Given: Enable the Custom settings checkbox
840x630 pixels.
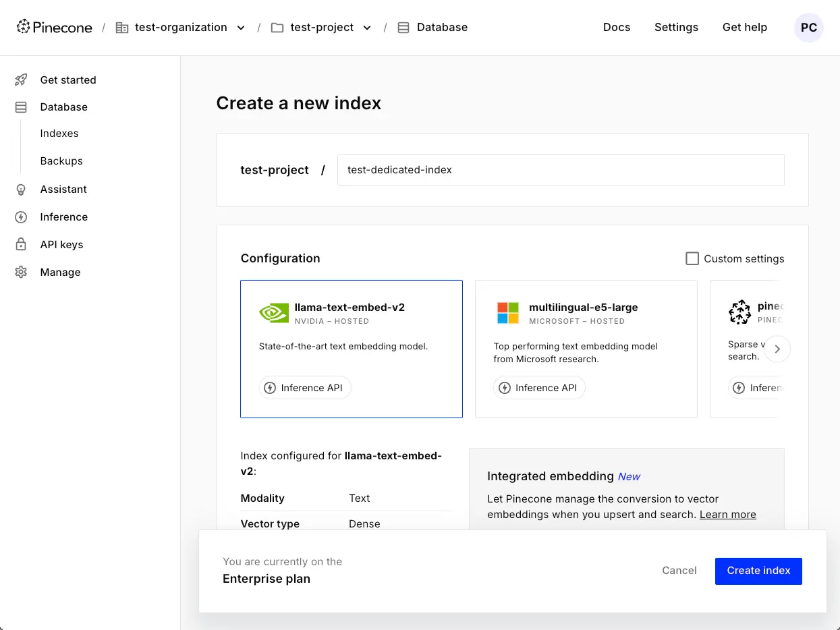Looking at the screenshot, I should point(692,258).
